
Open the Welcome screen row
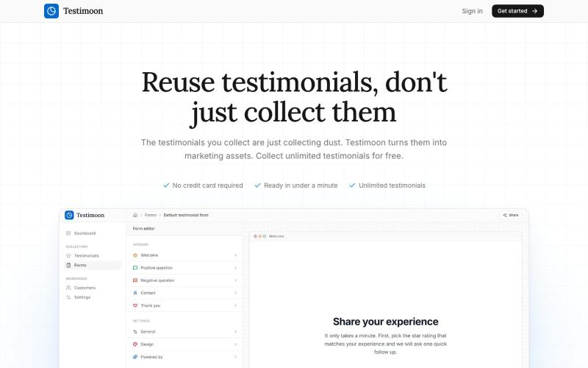coord(185,255)
